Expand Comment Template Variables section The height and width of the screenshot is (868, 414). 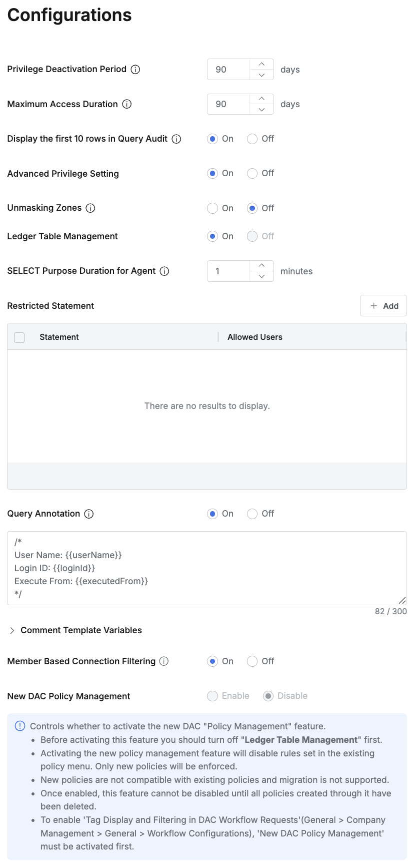(12, 631)
